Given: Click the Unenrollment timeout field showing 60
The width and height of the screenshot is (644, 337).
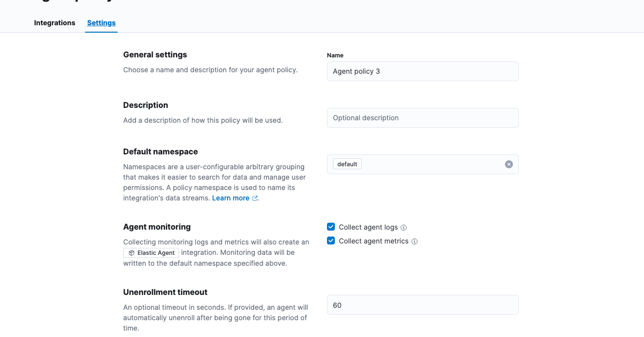Looking at the screenshot, I should point(422,305).
